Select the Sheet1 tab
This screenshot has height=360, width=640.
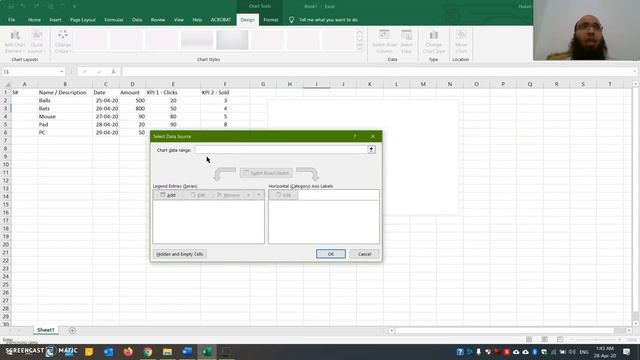point(46,330)
